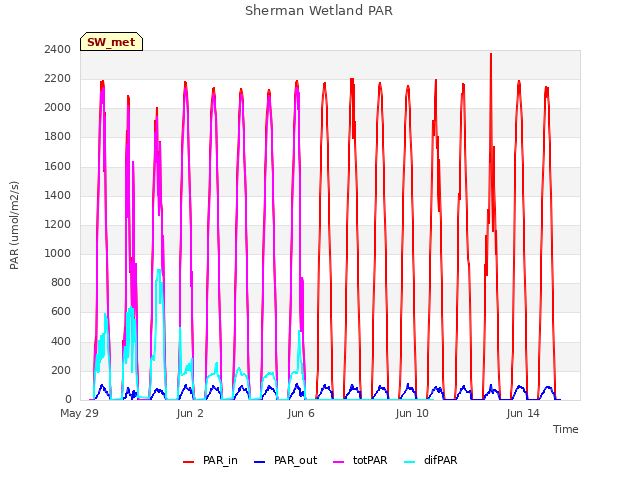This screenshot has width=640, height=480.
Task: Click the 400 y-axis tick label
Action: point(61,341)
